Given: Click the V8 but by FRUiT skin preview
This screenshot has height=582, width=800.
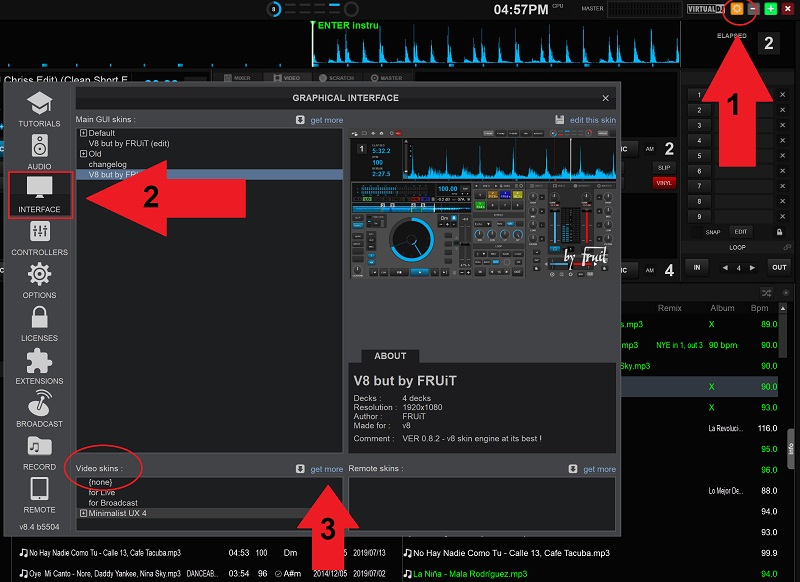Looking at the screenshot, I should pos(483,204).
